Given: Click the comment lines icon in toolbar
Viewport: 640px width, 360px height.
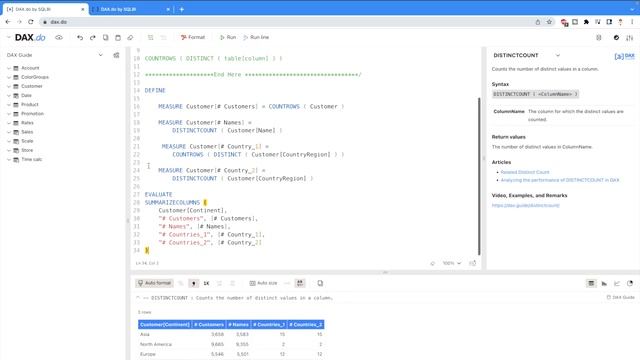Looking at the screenshot, I should pyautogui.click(x=151, y=38).
